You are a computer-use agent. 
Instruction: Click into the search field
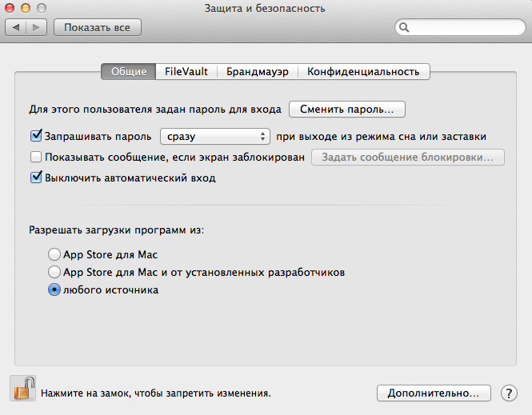click(460, 27)
